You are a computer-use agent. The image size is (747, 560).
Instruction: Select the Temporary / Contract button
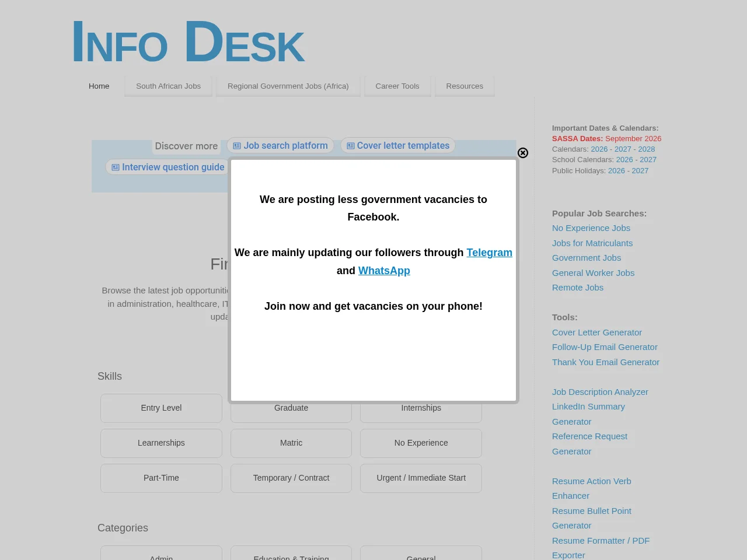click(x=291, y=478)
